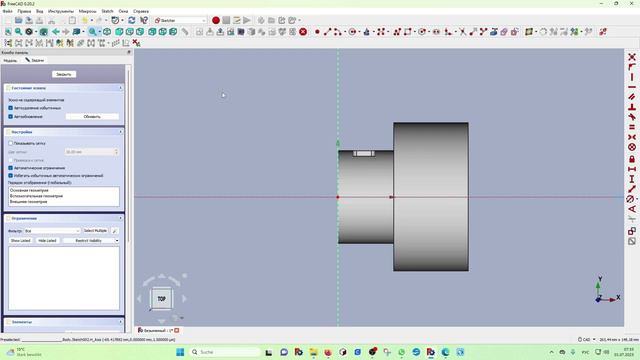The height and width of the screenshot is (360, 640).
Task: Click the Hide Listed button
Action: (47, 240)
